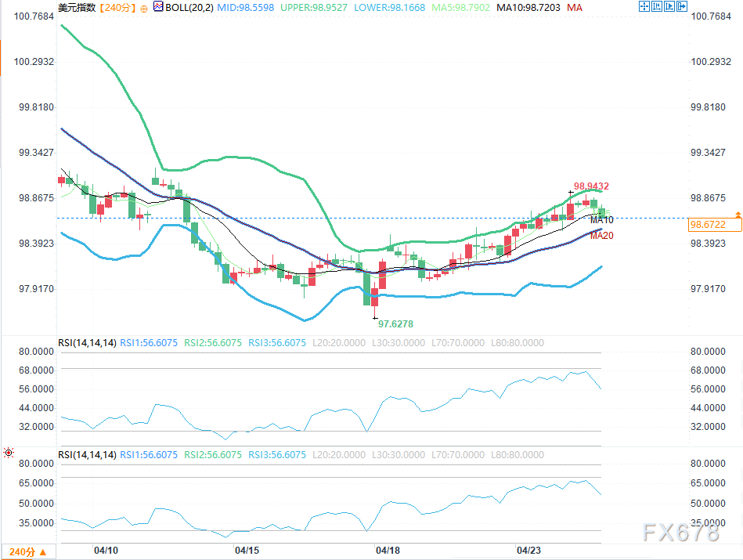The width and height of the screenshot is (743, 560).
Task: Click the red sun marker icon
Action: (9, 453)
